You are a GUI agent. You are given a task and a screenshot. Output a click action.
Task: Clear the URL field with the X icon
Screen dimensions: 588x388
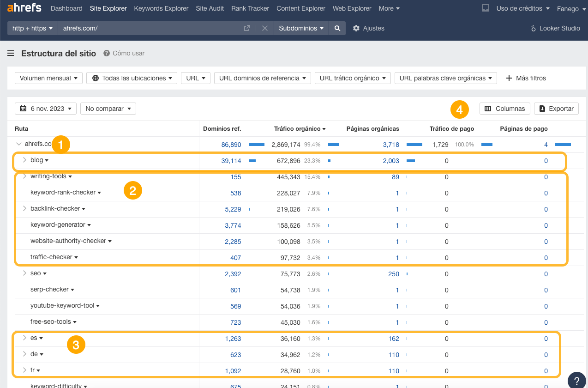[x=265, y=28]
